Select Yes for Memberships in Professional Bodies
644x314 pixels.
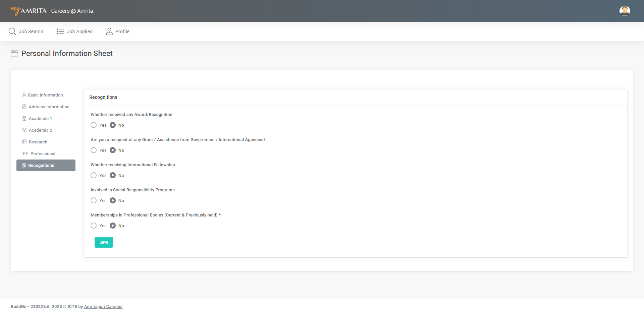click(x=94, y=226)
